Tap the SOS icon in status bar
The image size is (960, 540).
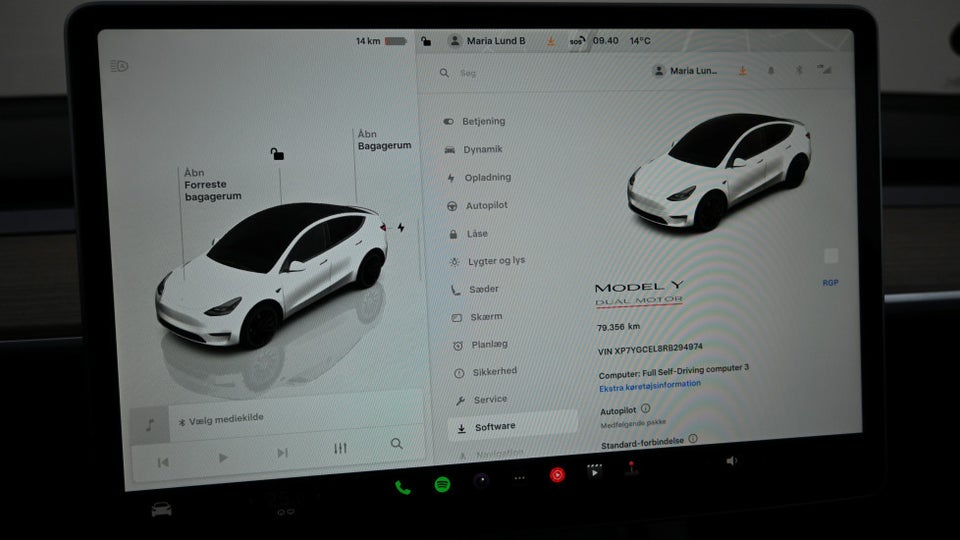coord(577,40)
